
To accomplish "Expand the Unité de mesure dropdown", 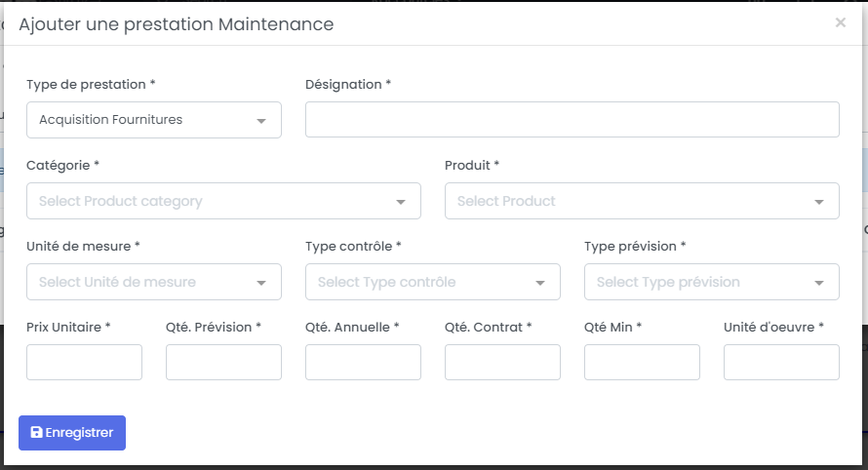I will point(153,282).
